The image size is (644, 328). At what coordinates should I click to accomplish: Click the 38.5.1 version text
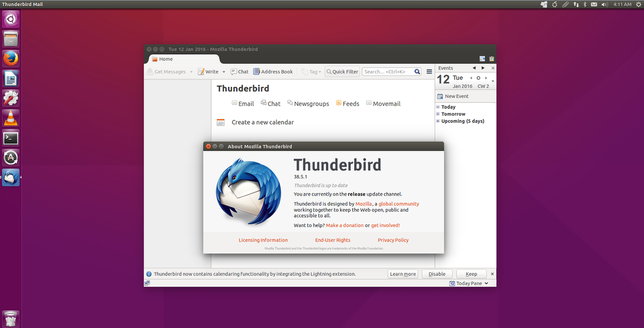click(300, 176)
